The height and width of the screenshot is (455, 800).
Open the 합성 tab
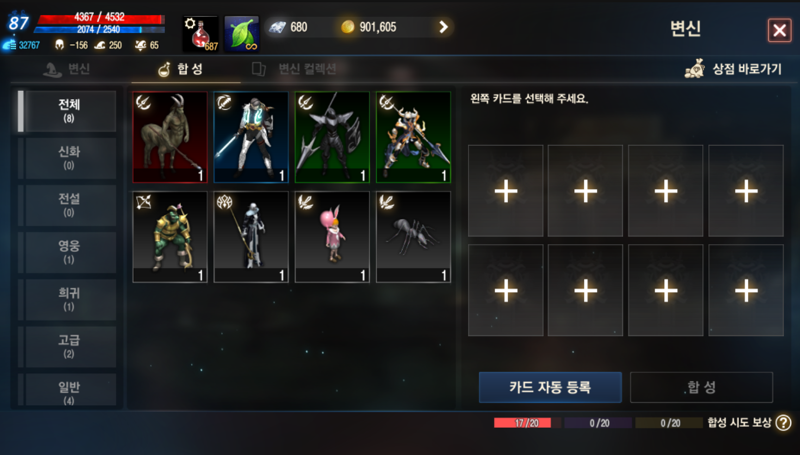[x=181, y=69]
